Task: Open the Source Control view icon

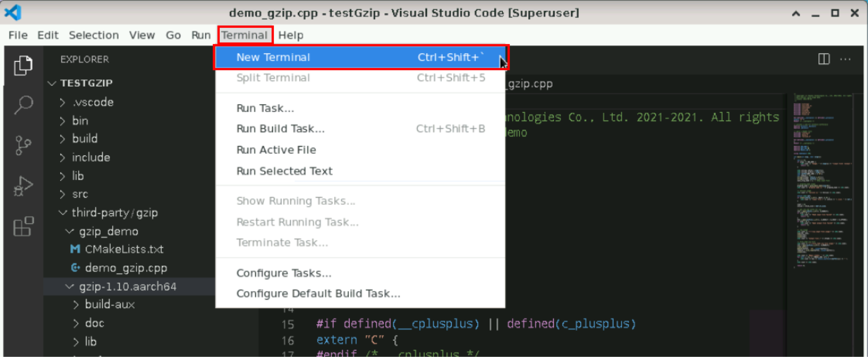Action: pos(23,146)
